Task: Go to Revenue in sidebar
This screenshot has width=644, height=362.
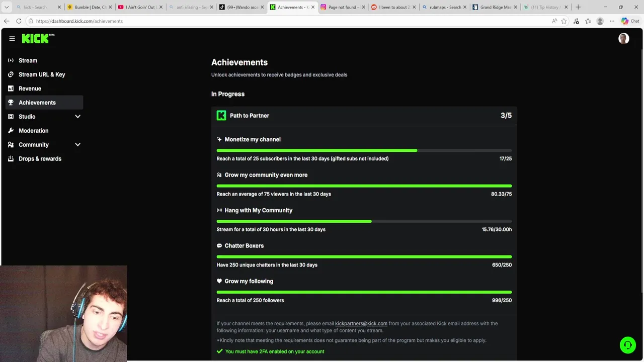Action: pos(44,88)
